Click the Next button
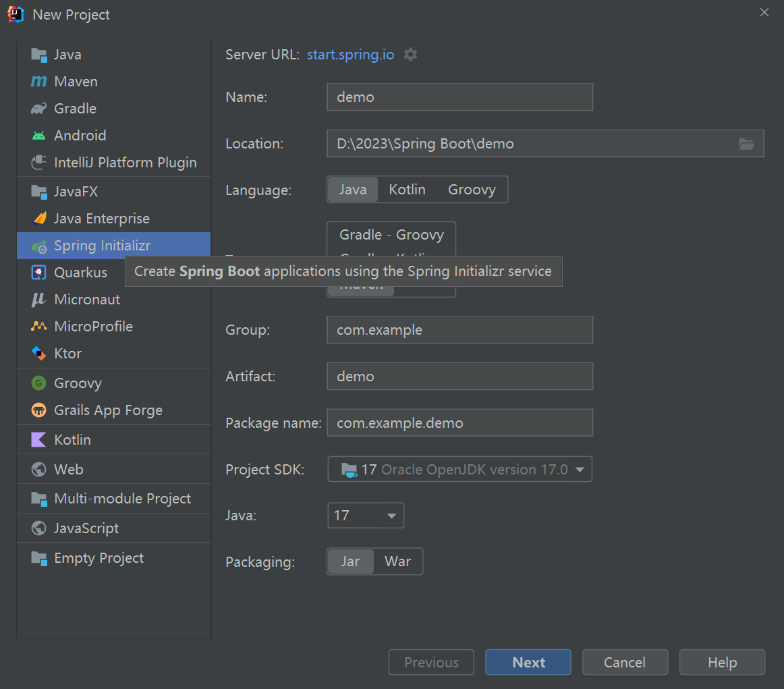The image size is (784, 689). point(528,663)
